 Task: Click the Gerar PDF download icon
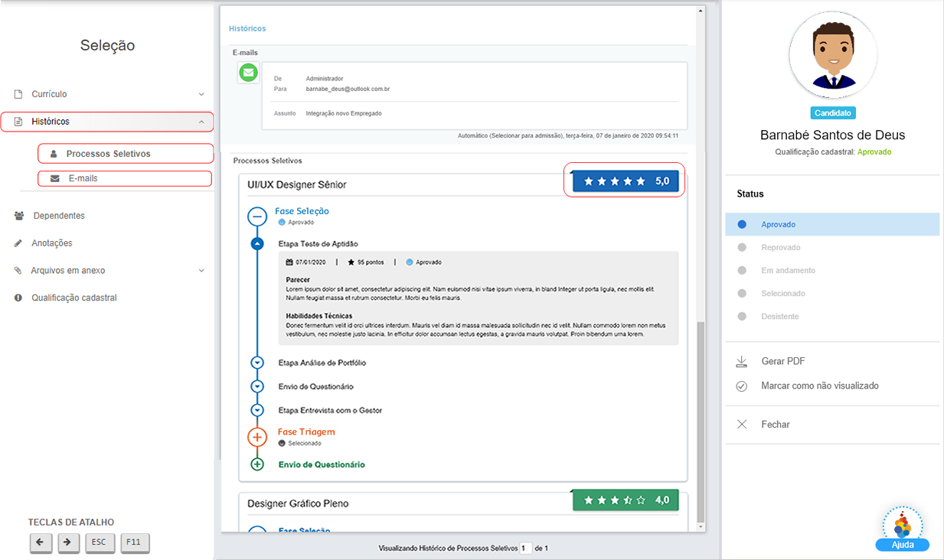click(x=741, y=361)
